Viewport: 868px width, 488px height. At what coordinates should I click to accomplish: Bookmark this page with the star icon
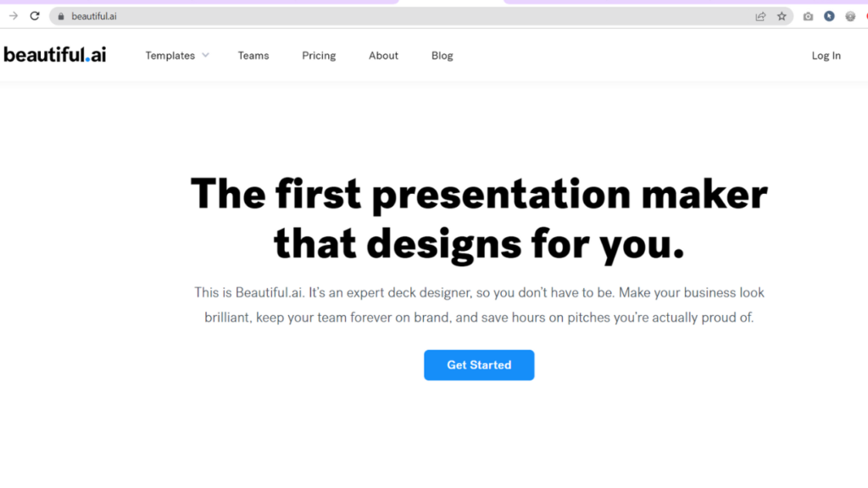pos(782,17)
